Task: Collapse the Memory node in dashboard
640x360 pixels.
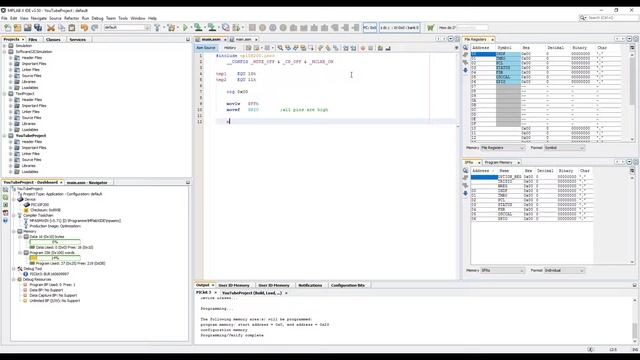Action: click(14, 231)
